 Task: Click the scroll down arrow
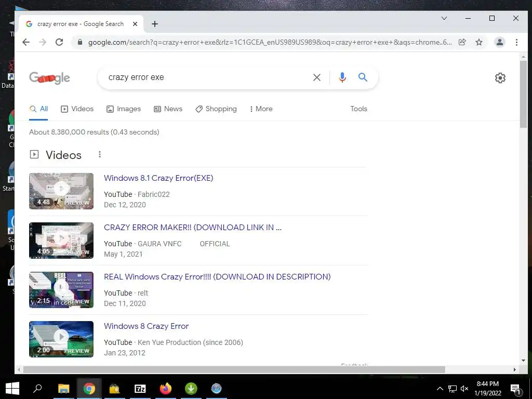(x=523, y=361)
